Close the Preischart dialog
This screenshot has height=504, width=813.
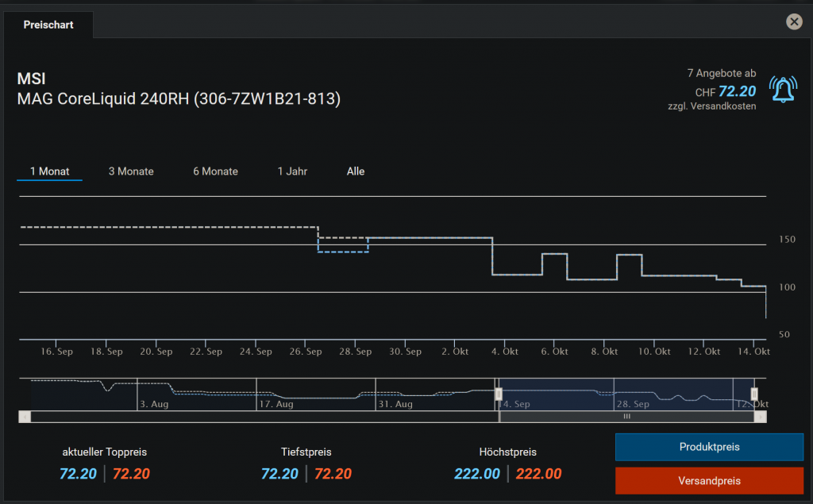793,22
